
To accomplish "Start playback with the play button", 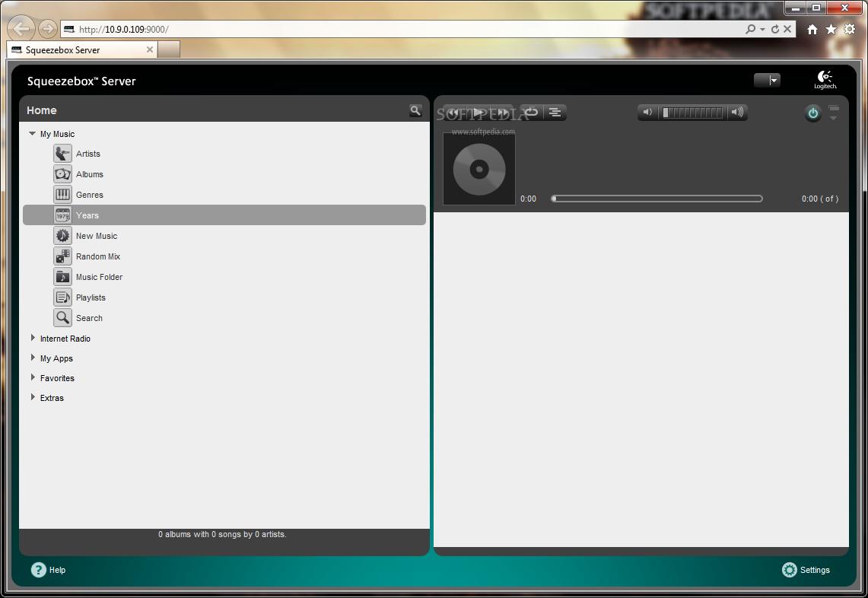I will click(479, 113).
